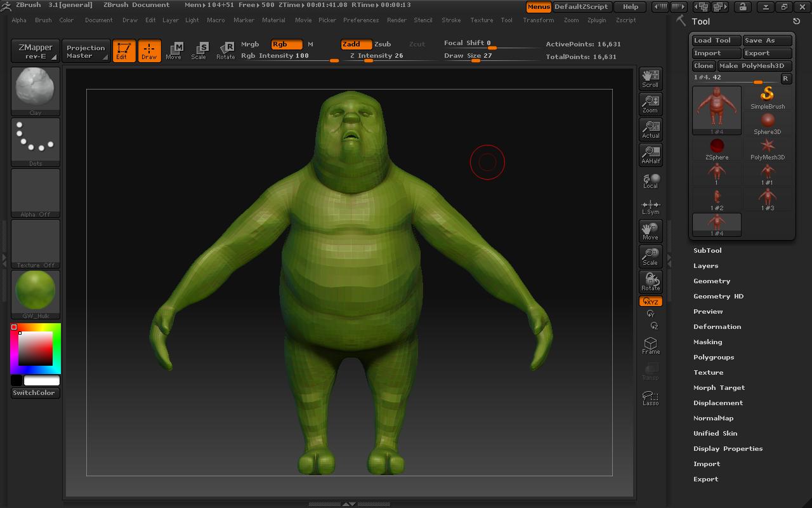Toggle Mrgb color mode
The height and width of the screenshot is (508, 812).
pos(250,44)
